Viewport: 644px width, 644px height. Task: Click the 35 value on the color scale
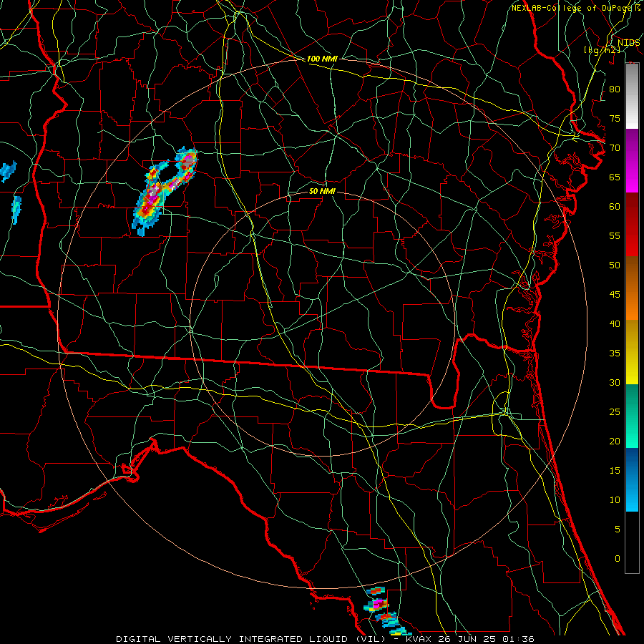(x=615, y=353)
